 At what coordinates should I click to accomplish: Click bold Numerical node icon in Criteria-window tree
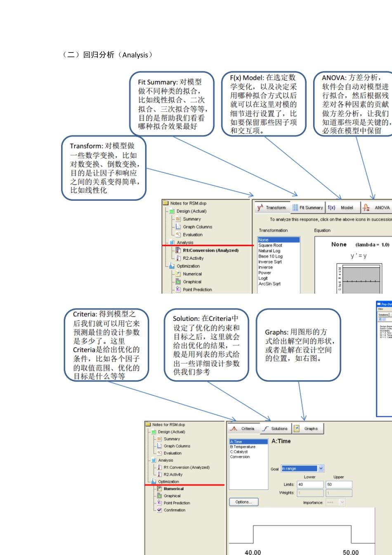159,489
